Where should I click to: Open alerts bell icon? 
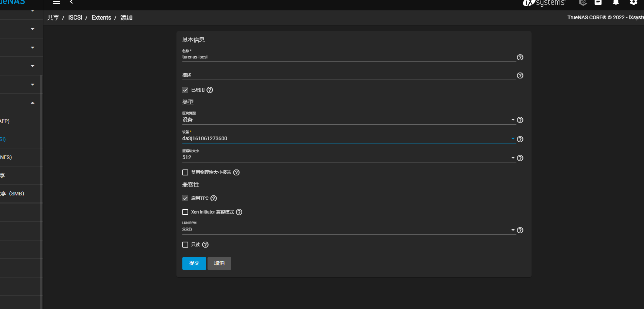(616, 2)
